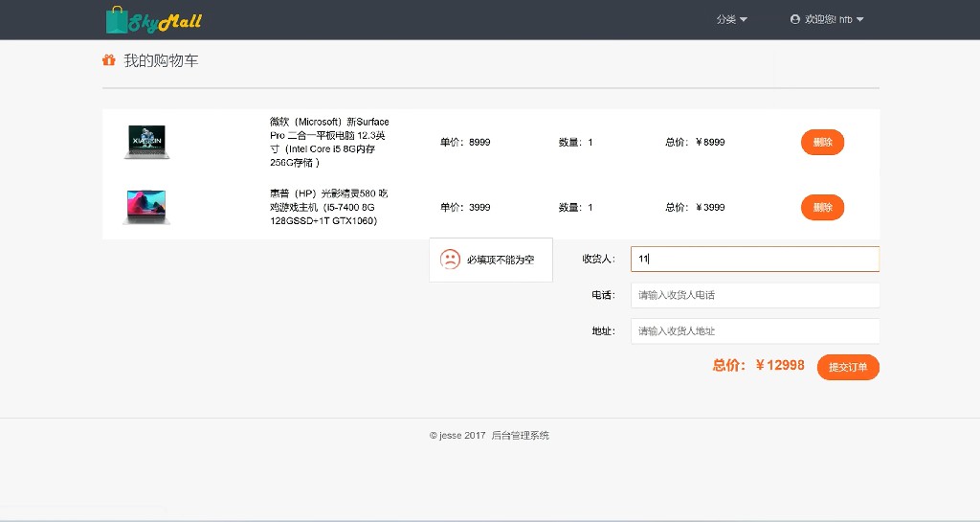Open the HP 光影精灵580 product thumbnail
The image size is (980, 522).
pyautogui.click(x=146, y=207)
